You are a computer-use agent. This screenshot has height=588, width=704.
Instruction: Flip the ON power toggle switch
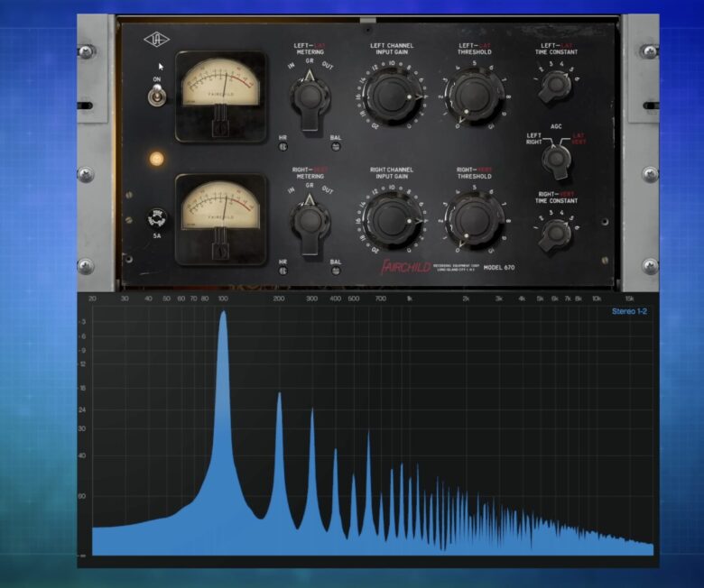158,92
